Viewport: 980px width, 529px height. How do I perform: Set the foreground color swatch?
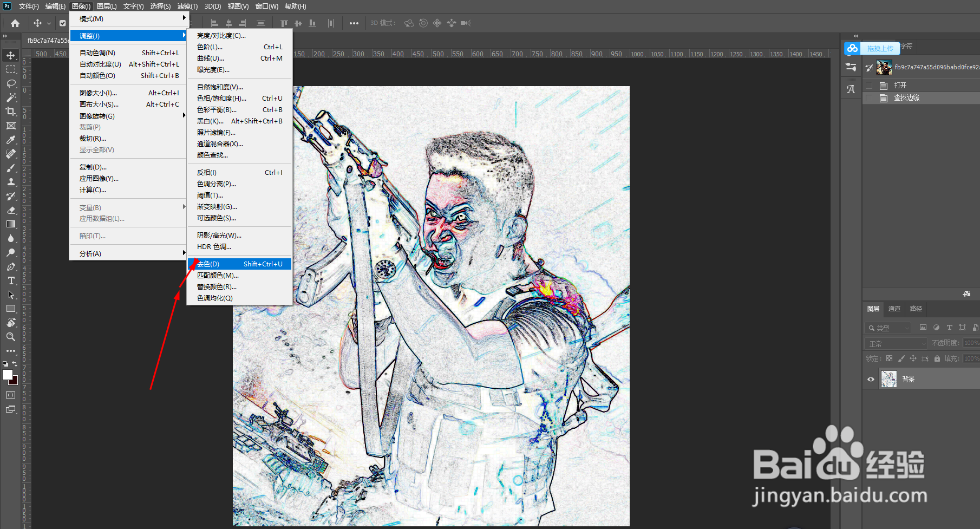coord(7,374)
